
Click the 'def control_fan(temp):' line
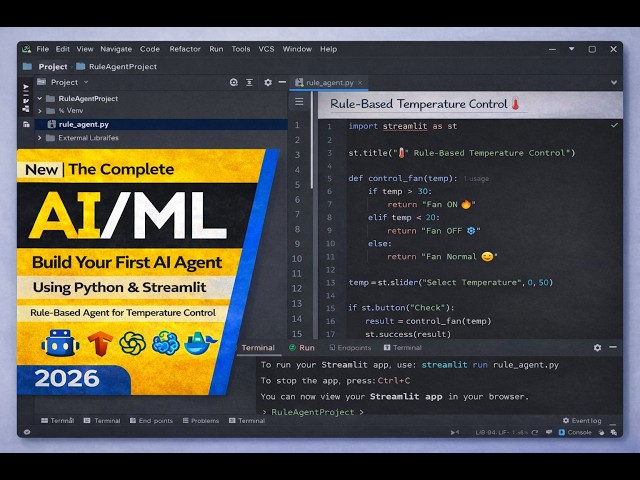tap(403, 178)
